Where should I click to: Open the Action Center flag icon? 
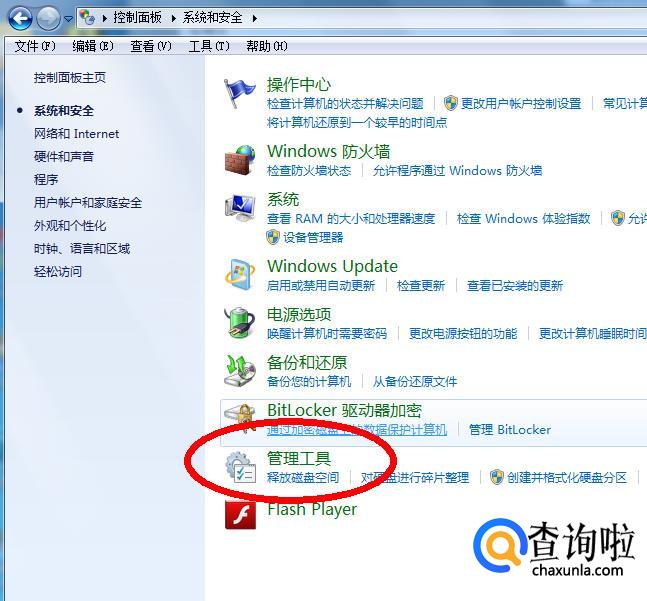(239, 93)
